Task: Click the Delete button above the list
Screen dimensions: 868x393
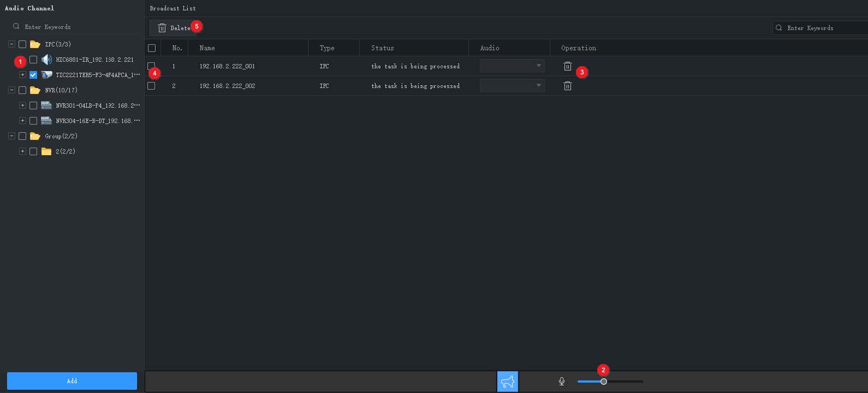Action: [174, 28]
